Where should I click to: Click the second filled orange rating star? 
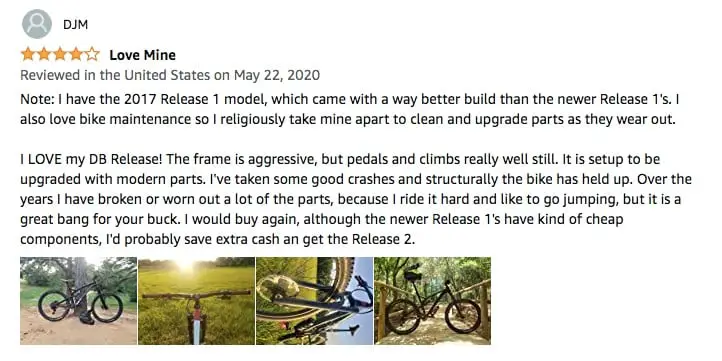(x=44, y=54)
